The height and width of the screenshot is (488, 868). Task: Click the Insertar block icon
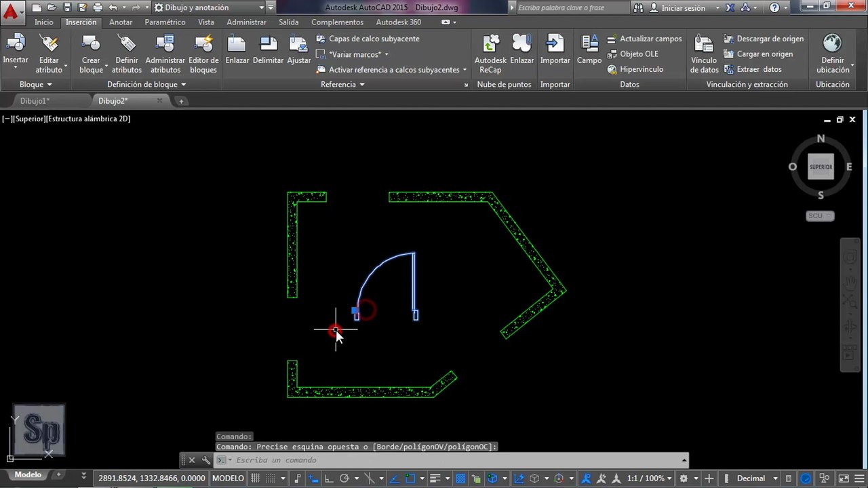(15, 43)
